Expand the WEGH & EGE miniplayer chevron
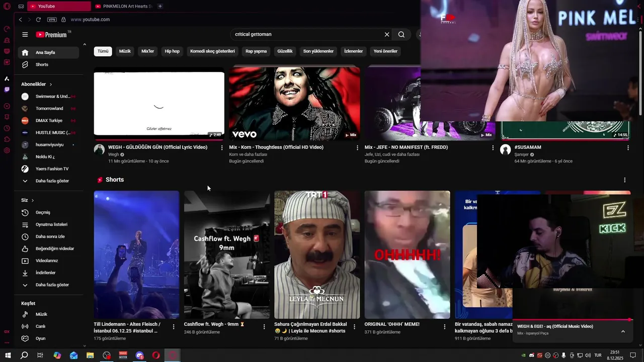 tap(623, 331)
